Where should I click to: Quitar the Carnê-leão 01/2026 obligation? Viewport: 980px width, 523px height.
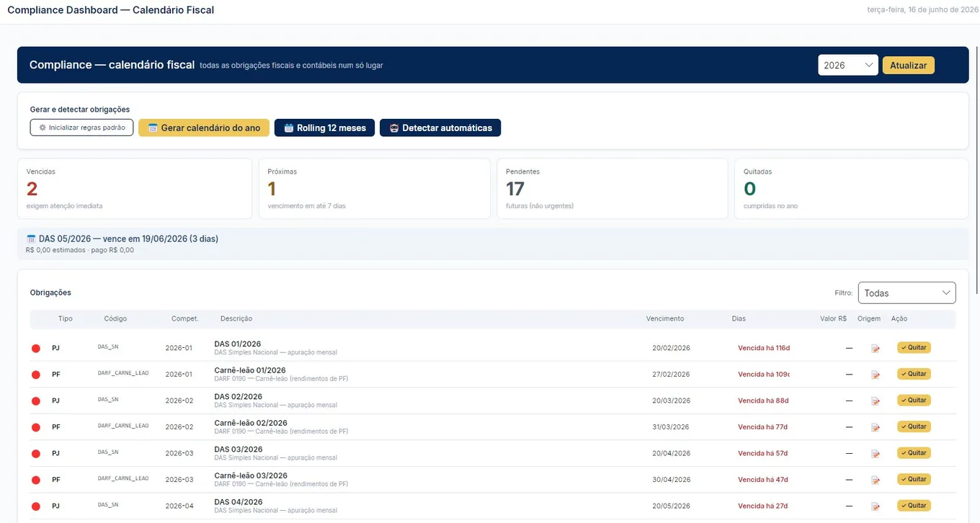coord(914,374)
